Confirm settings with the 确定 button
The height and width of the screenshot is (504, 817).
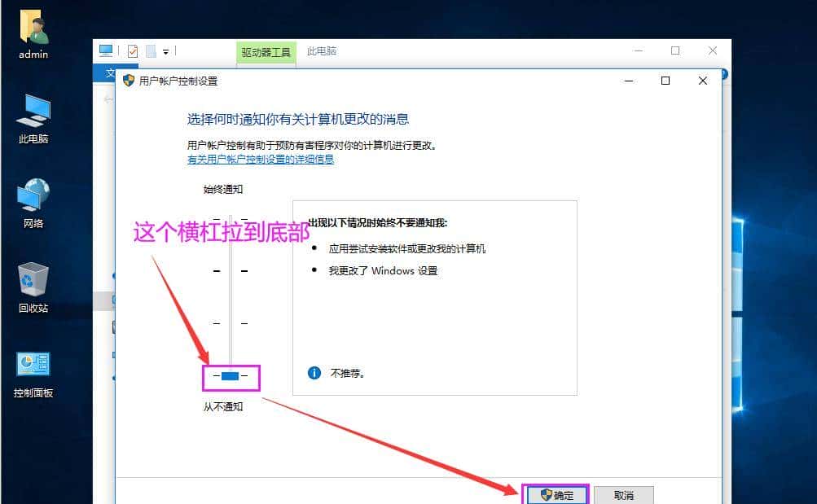(559, 494)
